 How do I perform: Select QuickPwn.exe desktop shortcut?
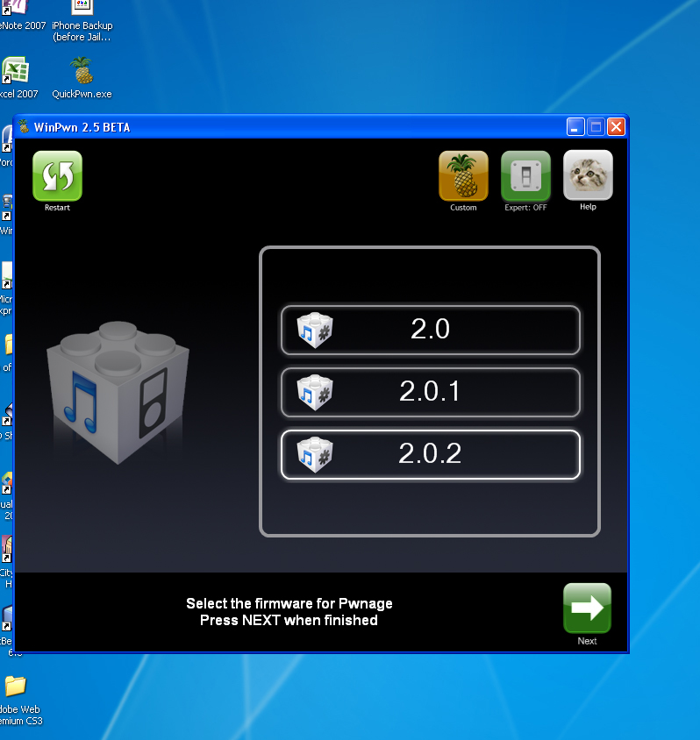point(82,77)
